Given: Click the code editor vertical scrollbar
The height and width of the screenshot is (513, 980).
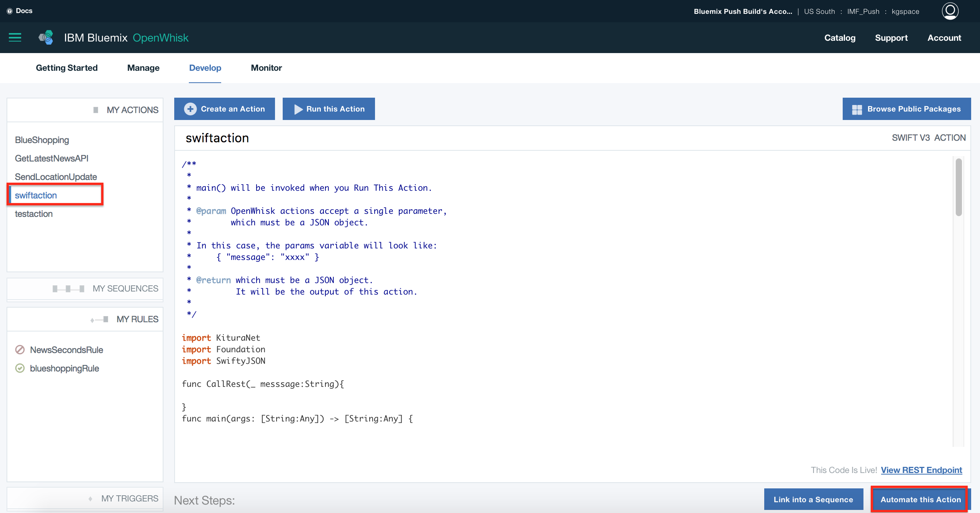Looking at the screenshot, I should pyautogui.click(x=958, y=188).
